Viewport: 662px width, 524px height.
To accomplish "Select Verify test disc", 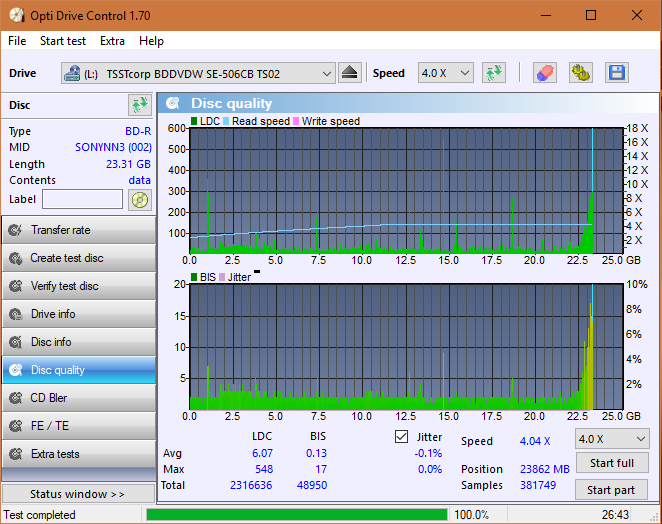I will tap(79, 286).
